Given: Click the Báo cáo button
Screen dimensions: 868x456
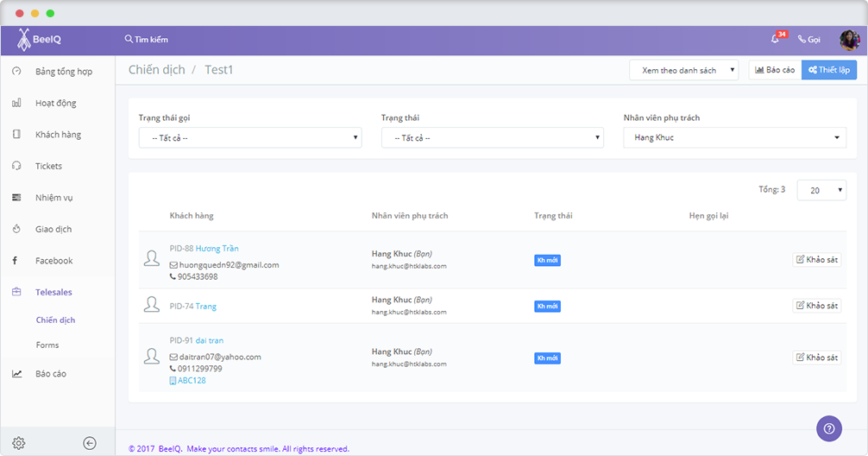Looking at the screenshot, I should click(774, 70).
